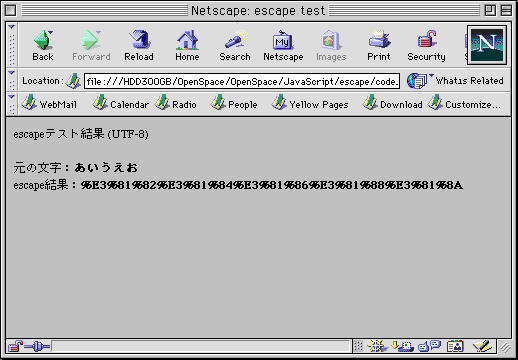Click the component bar drag handle
The width and height of the screenshot is (518, 360).
coord(358,347)
